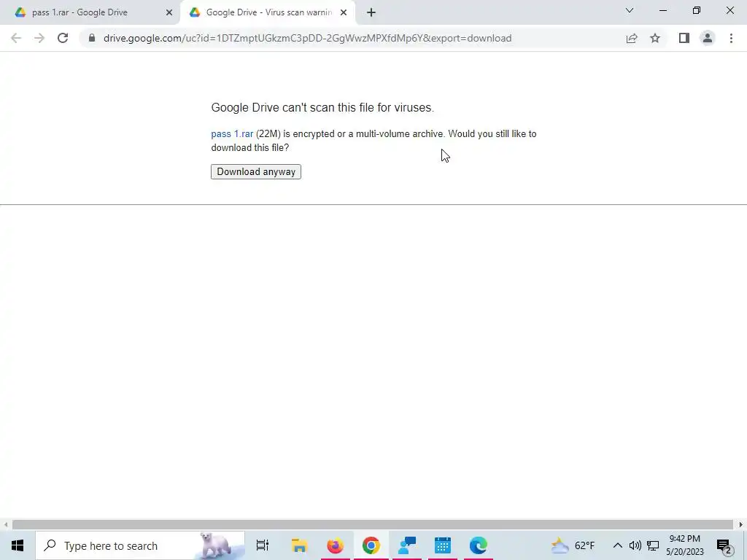Select the Google Drive - Virus scan warning tab
The width and height of the screenshot is (747, 560).
[268, 12]
